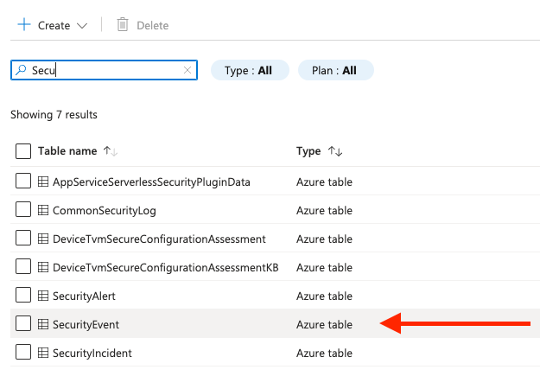
Task: Click the magnifier icon in search box
Action: [x=21, y=70]
